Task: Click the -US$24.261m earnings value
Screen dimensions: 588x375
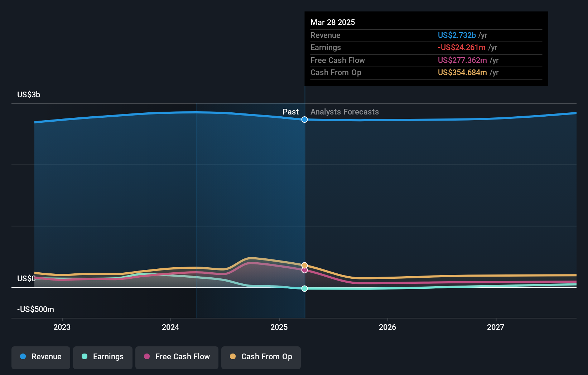Action: pos(462,47)
